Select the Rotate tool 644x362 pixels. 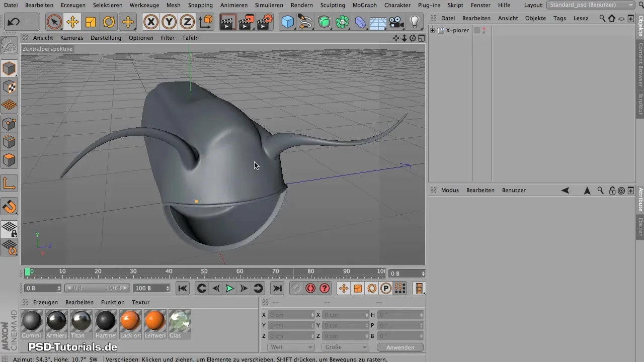[x=109, y=22]
